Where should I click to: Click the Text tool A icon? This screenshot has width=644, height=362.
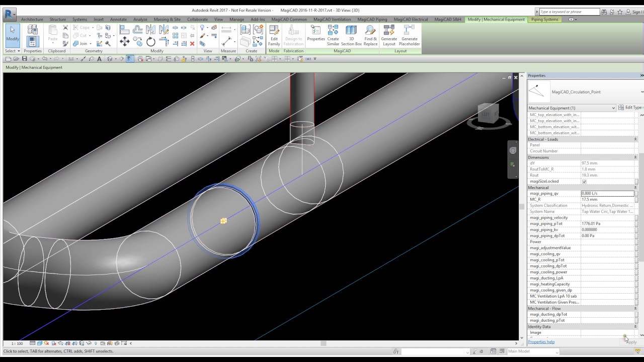pos(99,59)
